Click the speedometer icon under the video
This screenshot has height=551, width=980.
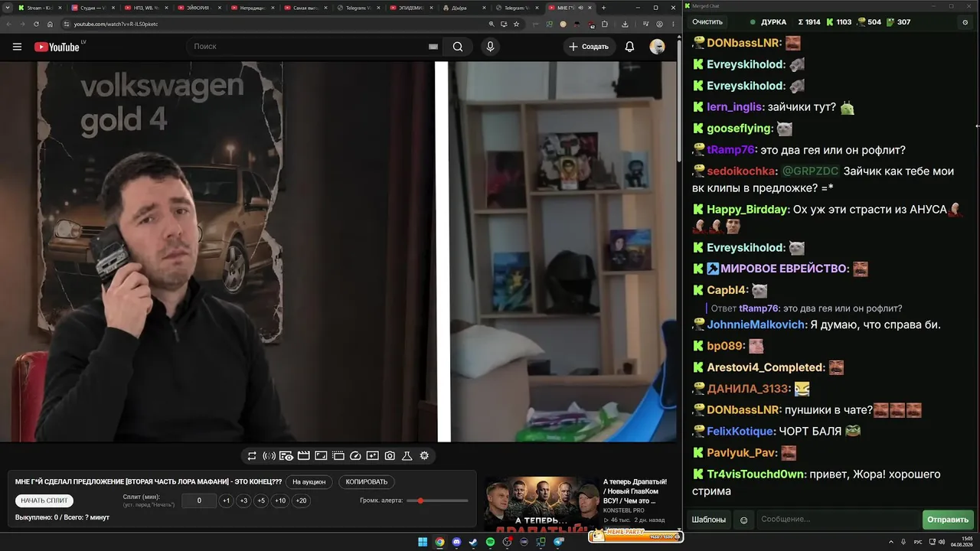click(355, 456)
